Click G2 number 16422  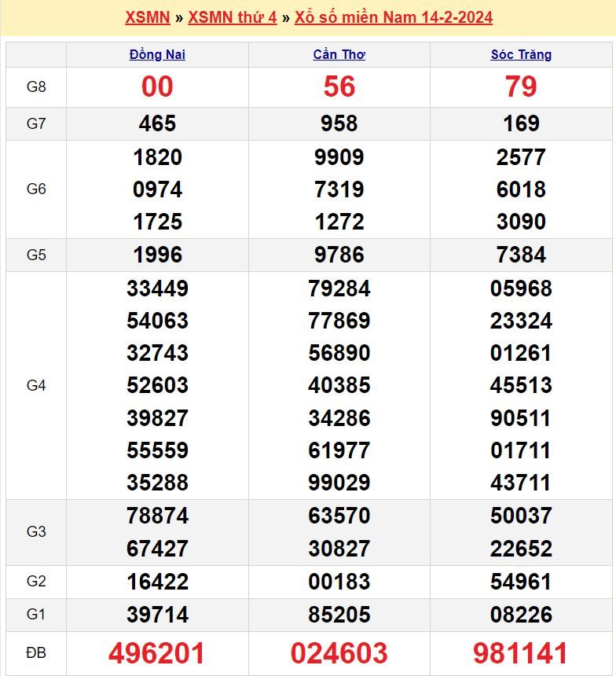157,582
